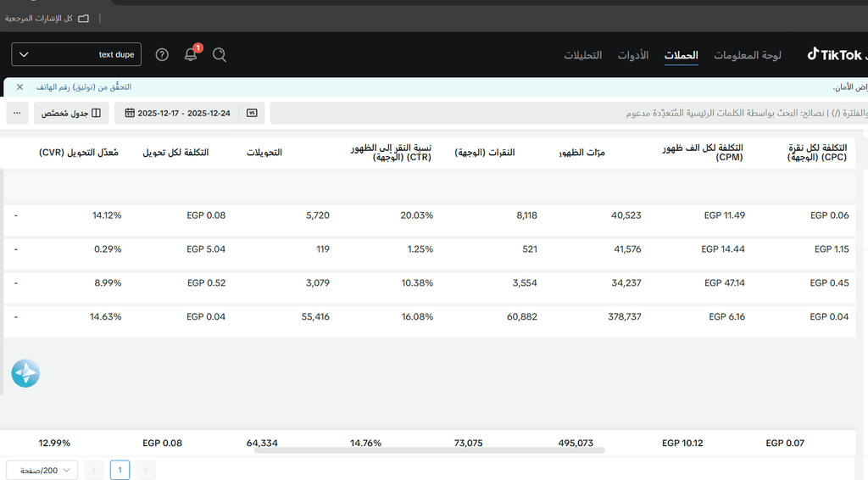Sort by مرّات الظهور column header
The image size is (868, 480).
pos(581,153)
